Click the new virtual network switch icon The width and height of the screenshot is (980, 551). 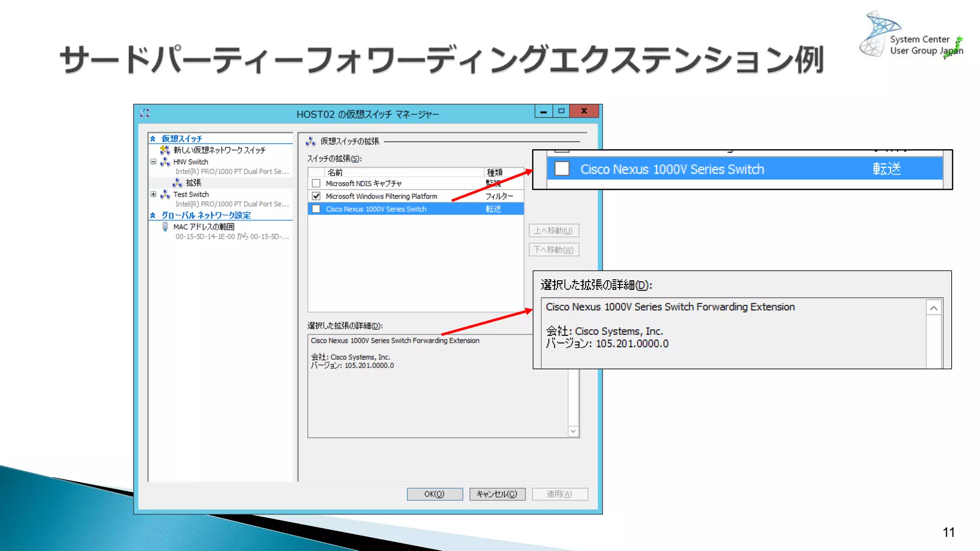coord(165,150)
